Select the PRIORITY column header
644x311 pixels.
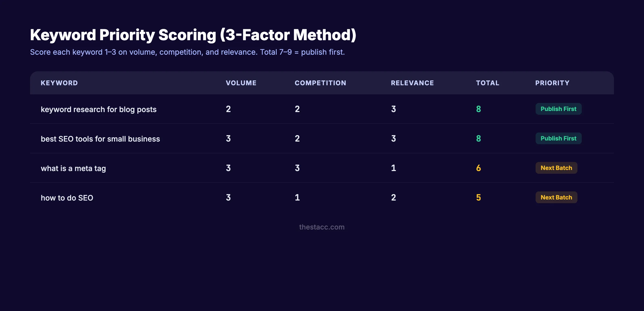click(x=552, y=83)
